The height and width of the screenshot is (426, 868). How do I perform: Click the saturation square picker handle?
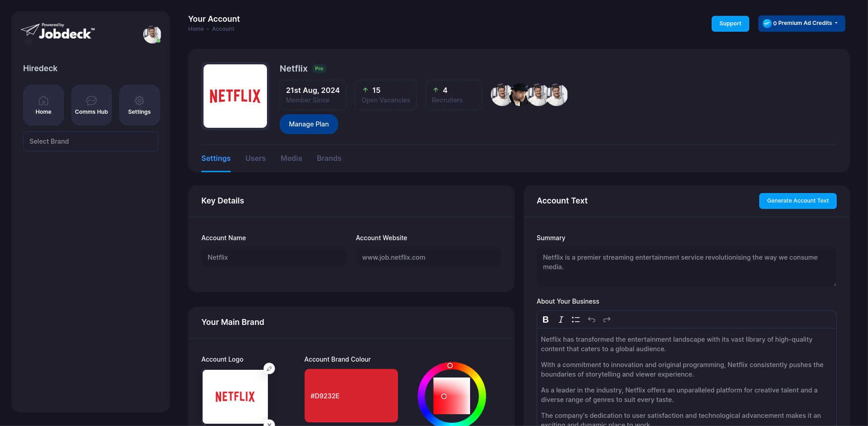pyautogui.click(x=444, y=396)
